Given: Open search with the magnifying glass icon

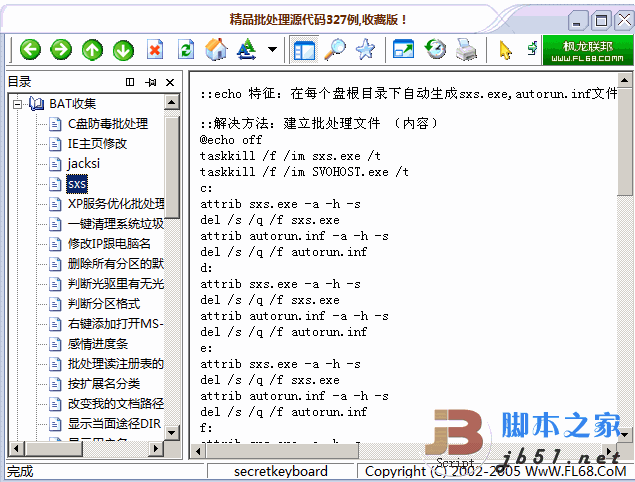Looking at the screenshot, I should pyautogui.click(x=336, y=50).
